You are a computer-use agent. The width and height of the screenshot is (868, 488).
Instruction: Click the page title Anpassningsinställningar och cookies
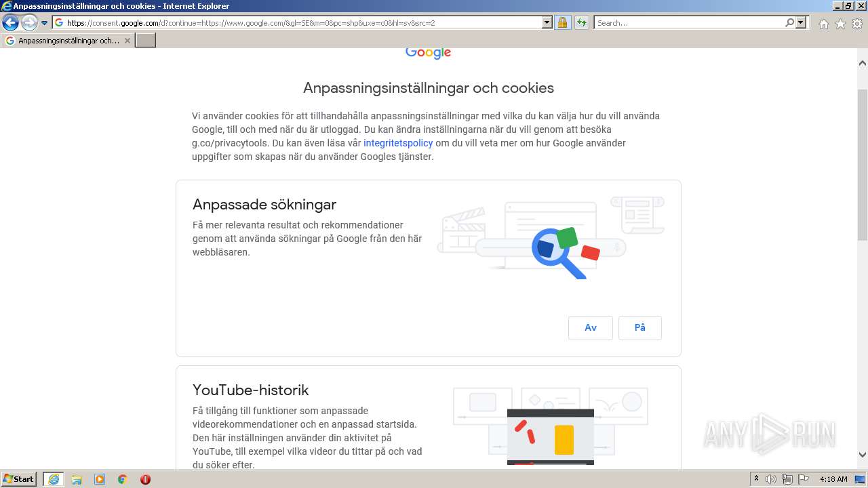click(429, 88)
